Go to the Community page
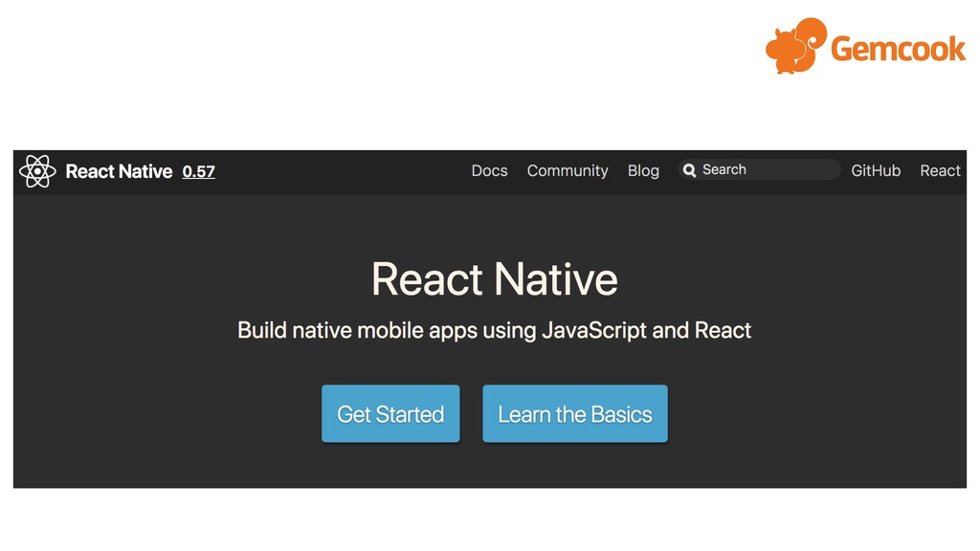Viewport: 980px width, 551px height. pyautogui.click(x=568, y=170)
